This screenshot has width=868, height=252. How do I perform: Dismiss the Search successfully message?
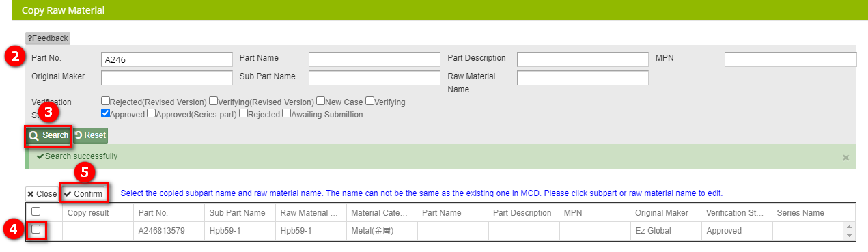pyautogui.click(x=845, y=158)
